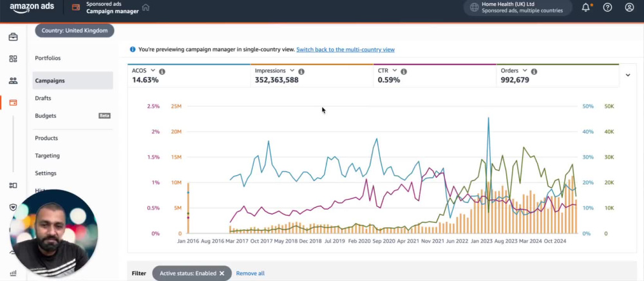
Task: Click the Remove all filter link
Action: [x=250, y=273]
